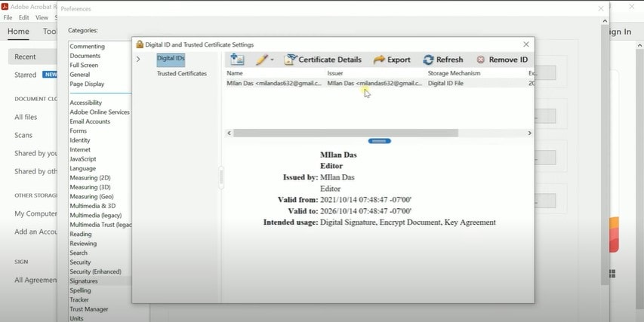Click the Name column header

(x=235, y=73)
